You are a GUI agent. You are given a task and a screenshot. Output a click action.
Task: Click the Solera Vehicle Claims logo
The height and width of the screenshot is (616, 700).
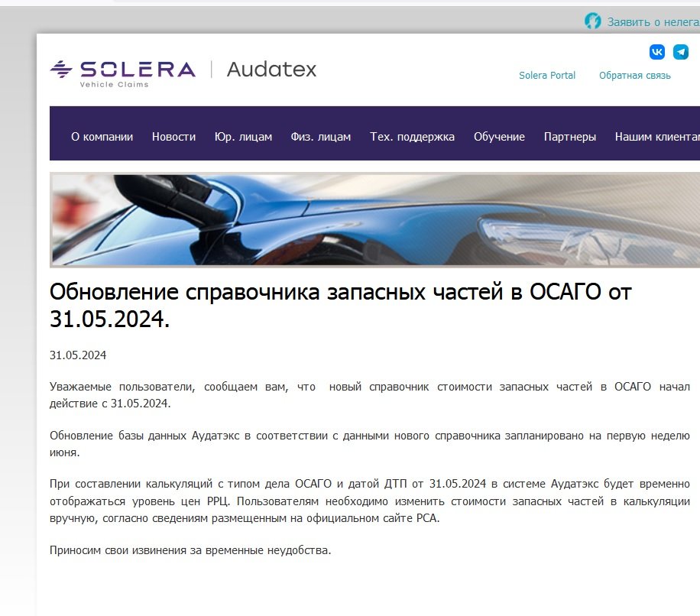pos(122,72)
